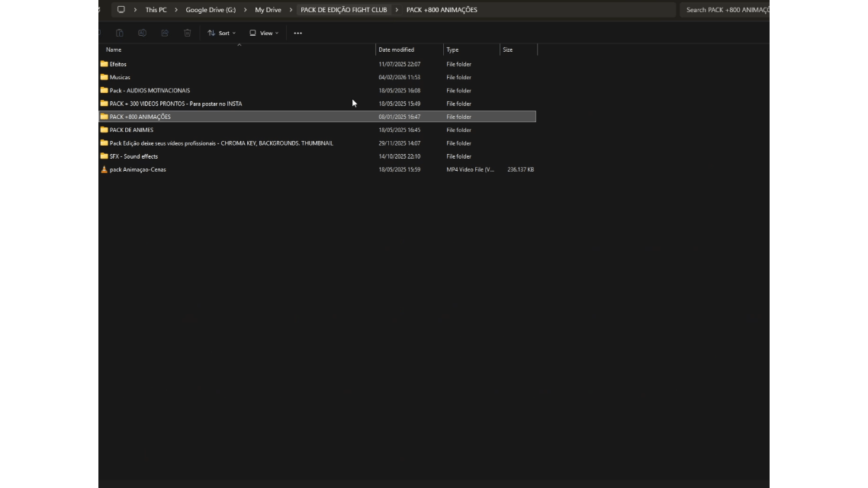This screenshot has height=488, width=868.
Task: Select the PACK DE ANIMES folder
Action: coord(131,130)
